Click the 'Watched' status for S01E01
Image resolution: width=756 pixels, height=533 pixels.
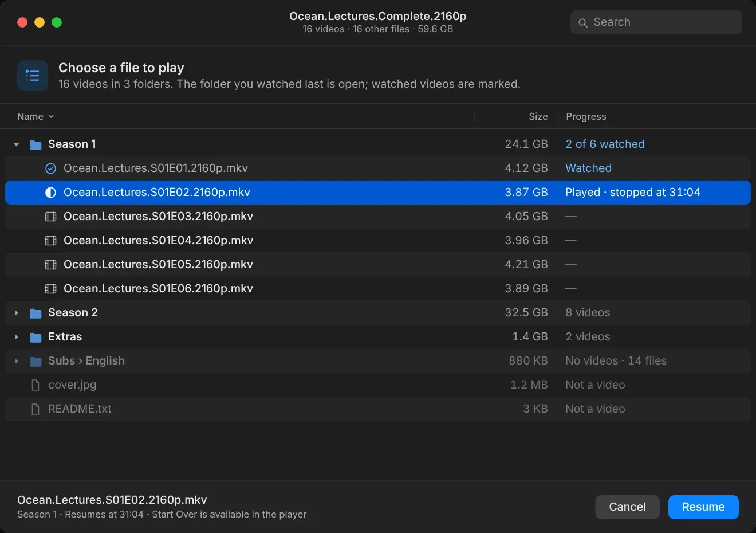click(588, 168)
